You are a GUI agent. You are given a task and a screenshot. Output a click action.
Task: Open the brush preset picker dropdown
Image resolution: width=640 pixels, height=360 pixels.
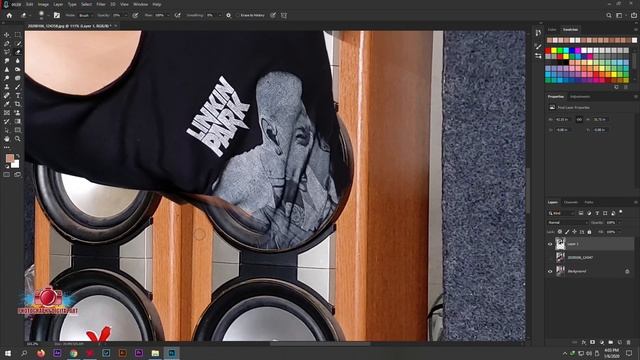pyautogui.click(x=48, y=16)
